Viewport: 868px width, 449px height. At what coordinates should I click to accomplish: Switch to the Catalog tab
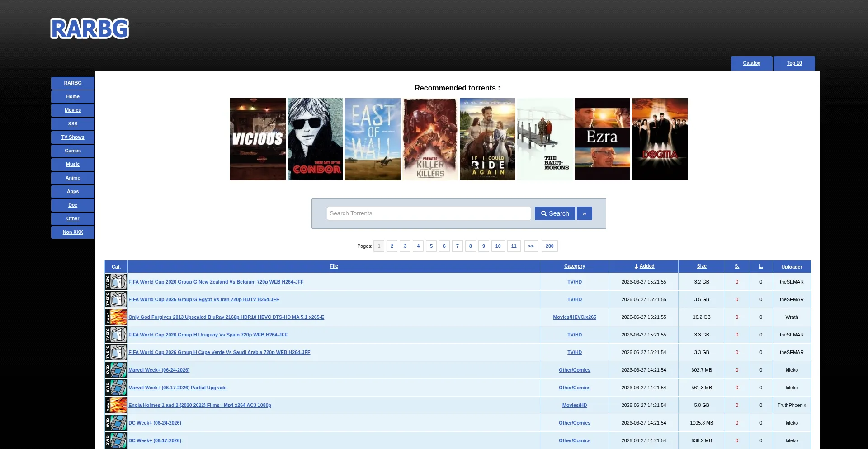pyautogui.click(x=752, y=63)
